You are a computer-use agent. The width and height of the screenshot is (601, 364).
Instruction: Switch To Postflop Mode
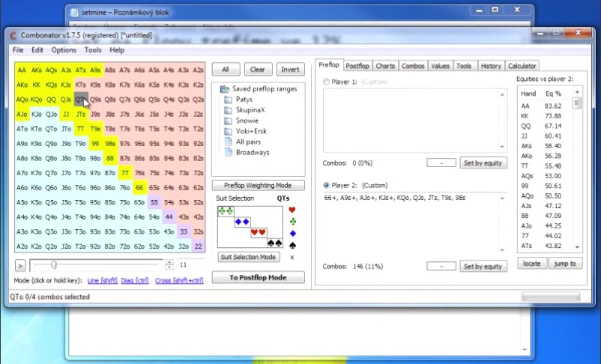(258, 278)
